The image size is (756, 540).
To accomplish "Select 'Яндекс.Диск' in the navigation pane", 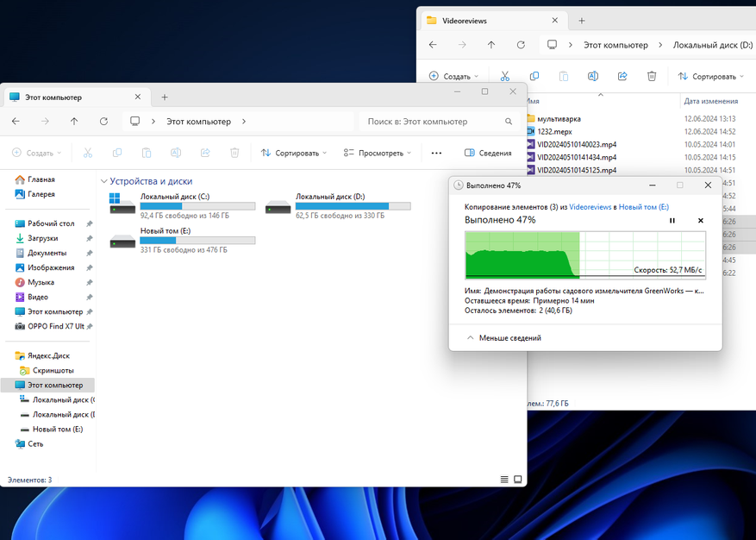I will coord(49,355).
